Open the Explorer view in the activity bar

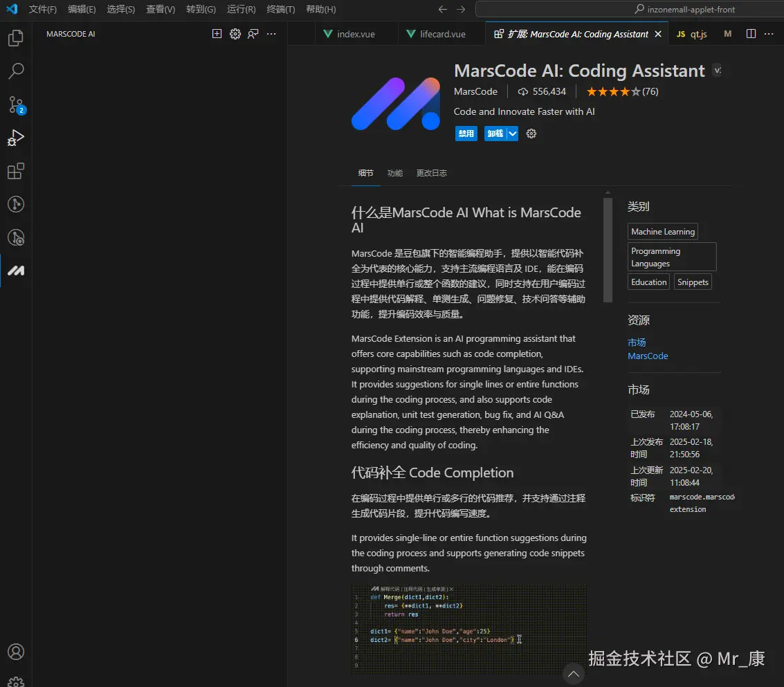click(16, 38)
